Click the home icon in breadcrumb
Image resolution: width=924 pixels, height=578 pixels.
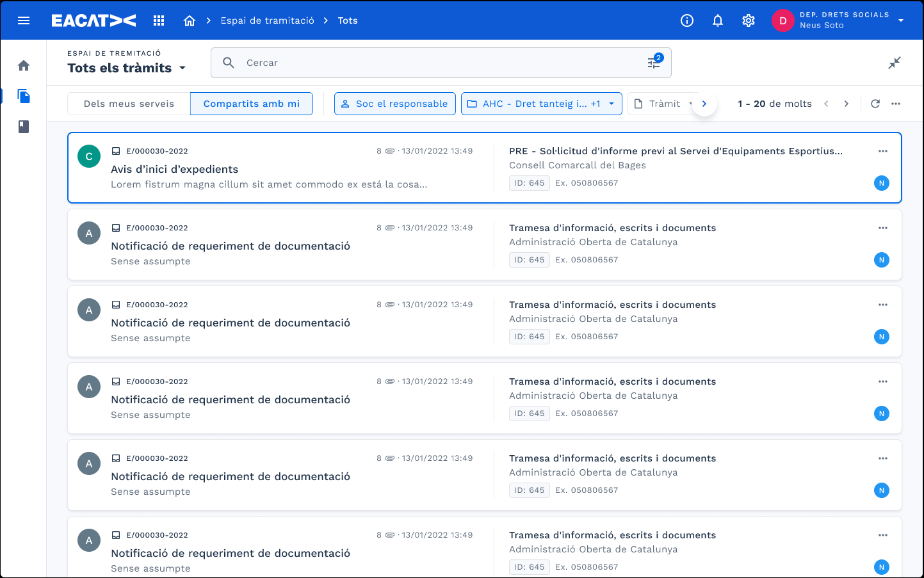click(189, 20)
